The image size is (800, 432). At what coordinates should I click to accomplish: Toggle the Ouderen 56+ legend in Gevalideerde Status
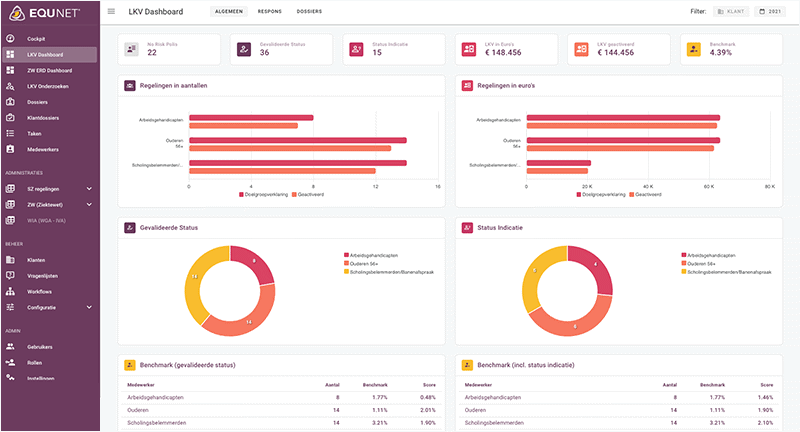pos(361,264)
